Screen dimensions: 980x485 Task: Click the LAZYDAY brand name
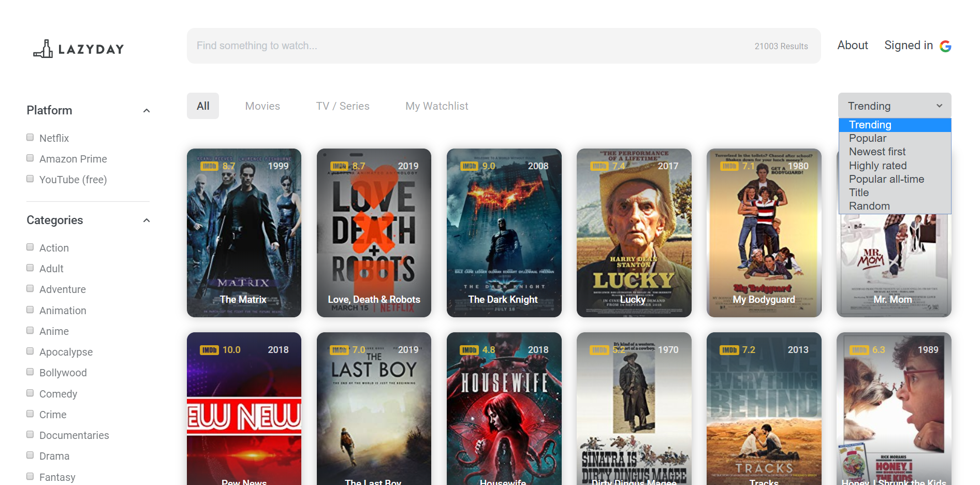pos(91,49)
